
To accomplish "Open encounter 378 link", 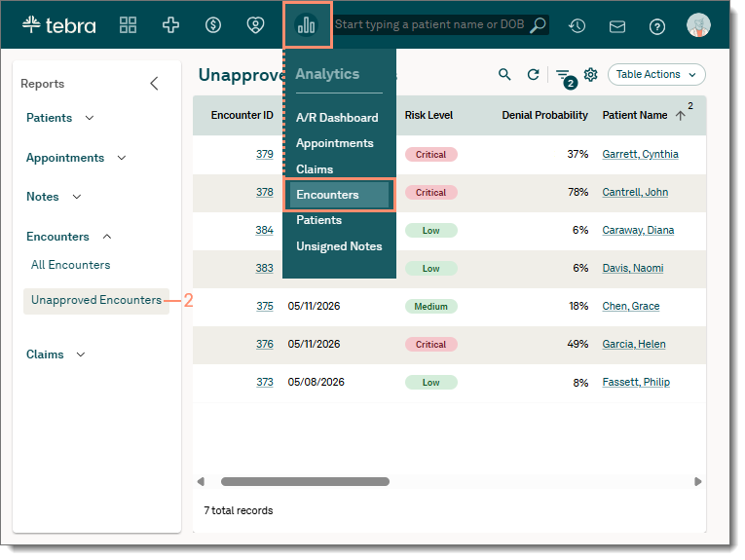I will pos(264,192).
